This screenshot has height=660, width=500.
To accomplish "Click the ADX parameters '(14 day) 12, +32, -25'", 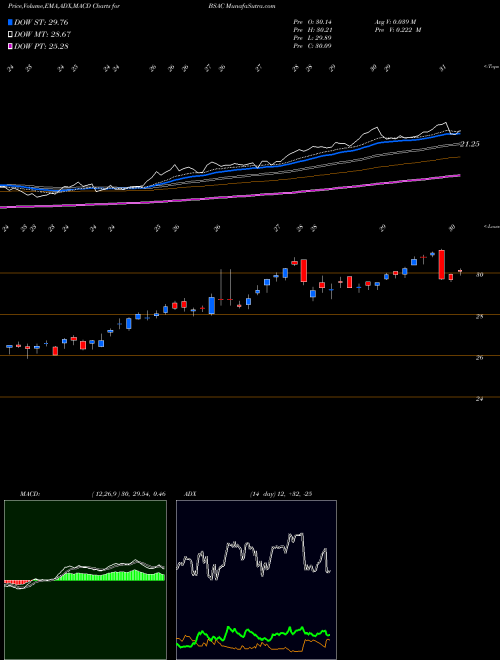I will [280, 494].
